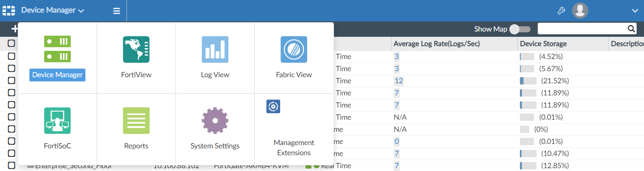Open the System Settings gear icon
Viewport: 644px width, 171px height.
pyautogui.click(x=215, y=120)
